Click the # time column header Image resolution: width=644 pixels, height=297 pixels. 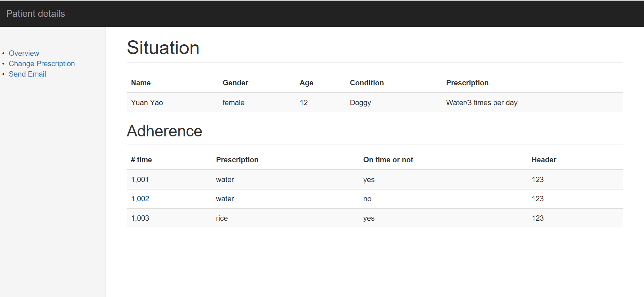(141, 160)
